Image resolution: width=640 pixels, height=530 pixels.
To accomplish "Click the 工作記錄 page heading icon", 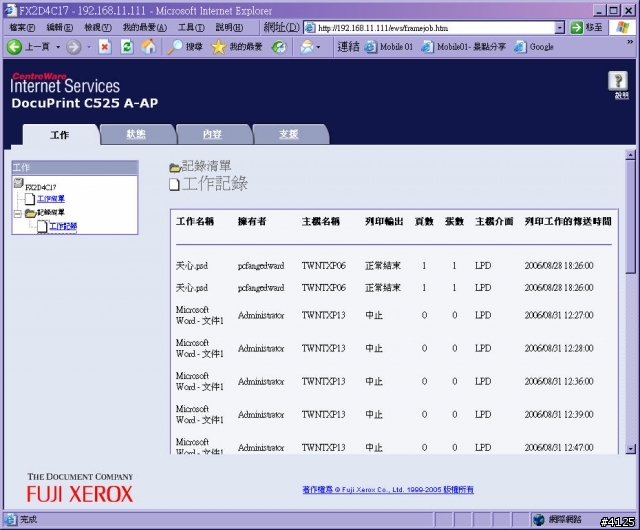I will click(174, 185).
